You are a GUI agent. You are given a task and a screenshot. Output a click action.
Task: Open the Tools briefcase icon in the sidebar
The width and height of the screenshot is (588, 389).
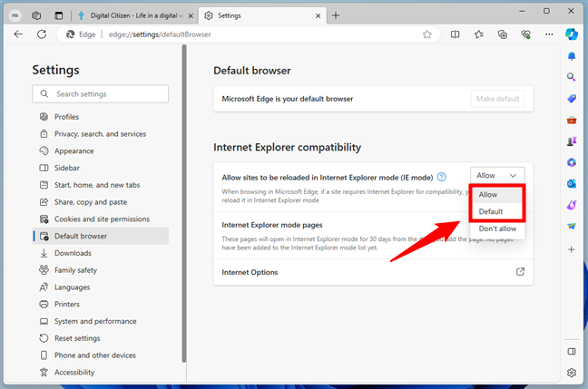pos(571,121)
